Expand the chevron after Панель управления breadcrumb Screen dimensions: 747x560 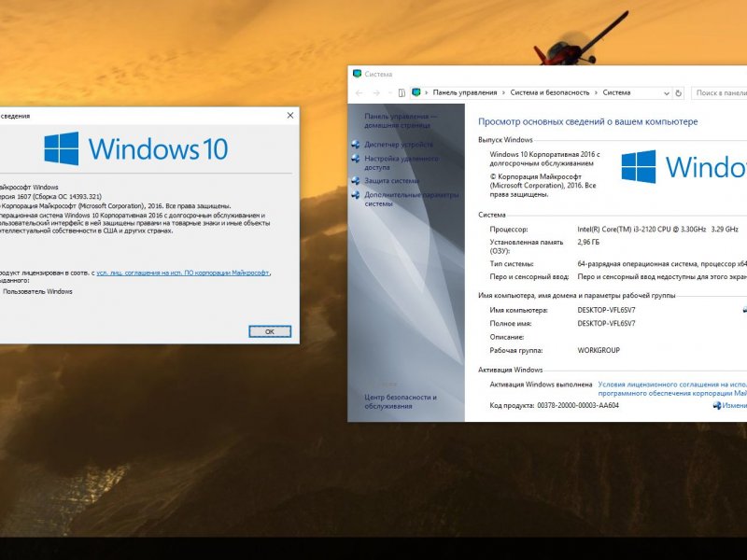tap(503, 92)
